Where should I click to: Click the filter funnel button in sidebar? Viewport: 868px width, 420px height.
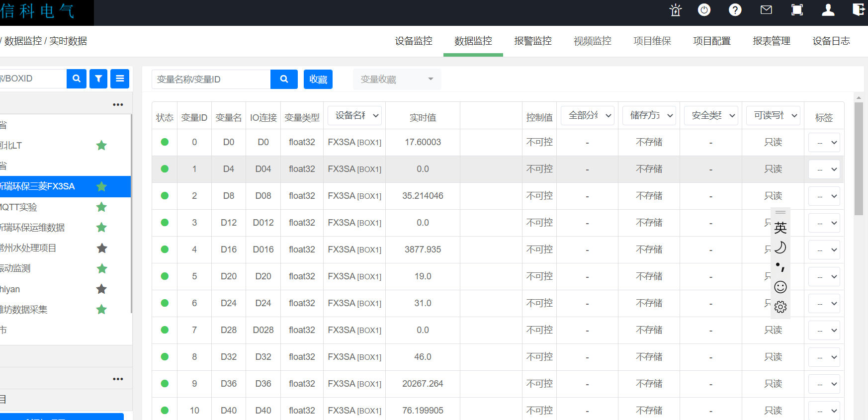point(98,79)
